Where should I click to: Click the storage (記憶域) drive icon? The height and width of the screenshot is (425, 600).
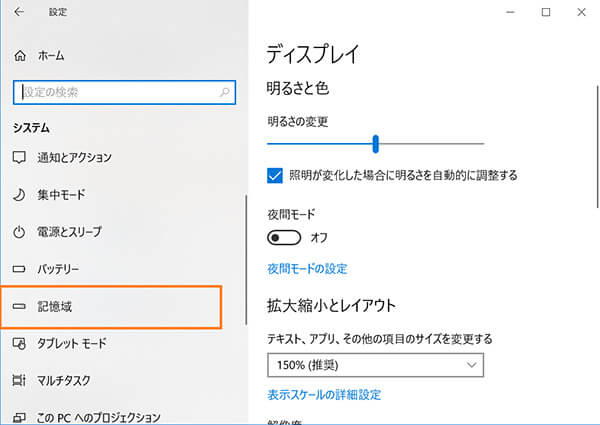click(x=18, y=307)
